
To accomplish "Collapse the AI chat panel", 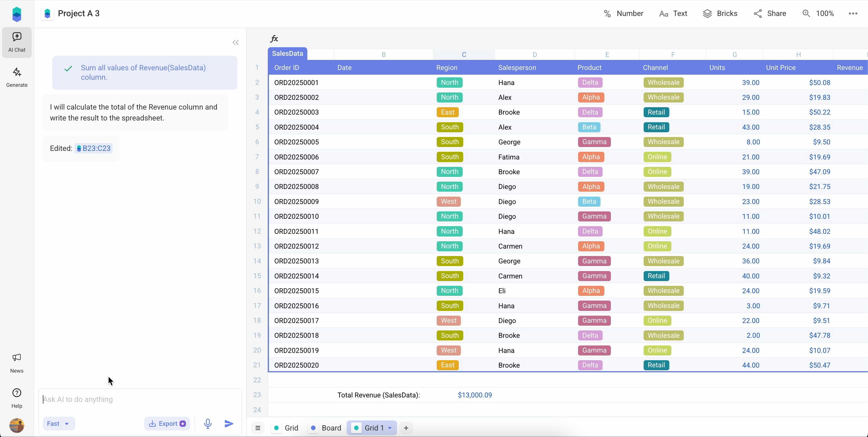I will (236, 43).
